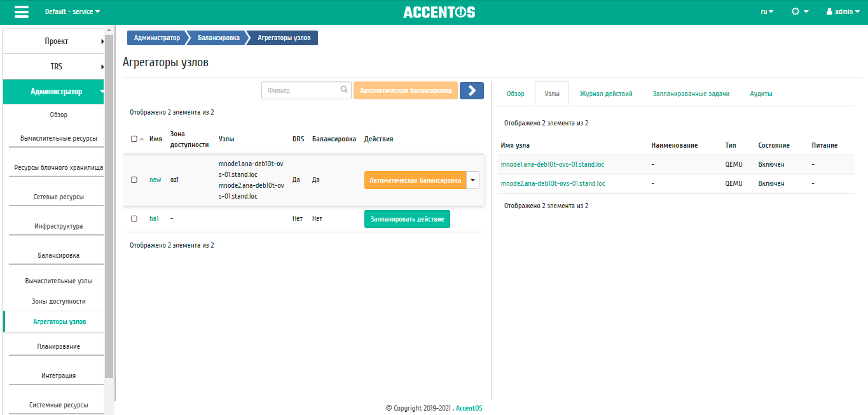
Task: Click Агрегаторы узлов breadcrumb
Action: (x=284, y=38)
